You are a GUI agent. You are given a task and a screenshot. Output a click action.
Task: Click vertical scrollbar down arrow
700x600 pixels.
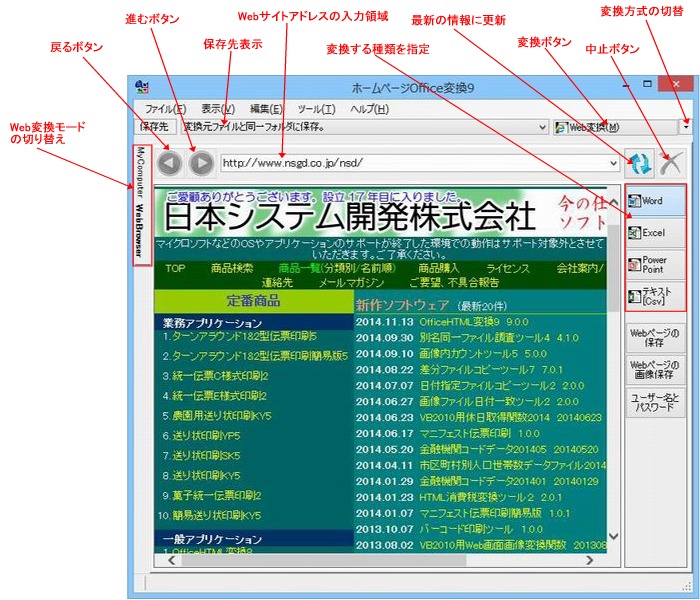point(613,536)
